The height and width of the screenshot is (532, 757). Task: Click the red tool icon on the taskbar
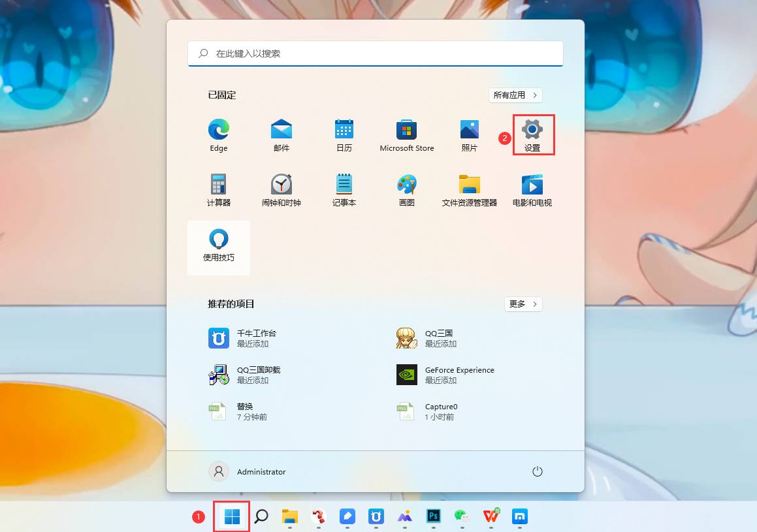point(319,516)
